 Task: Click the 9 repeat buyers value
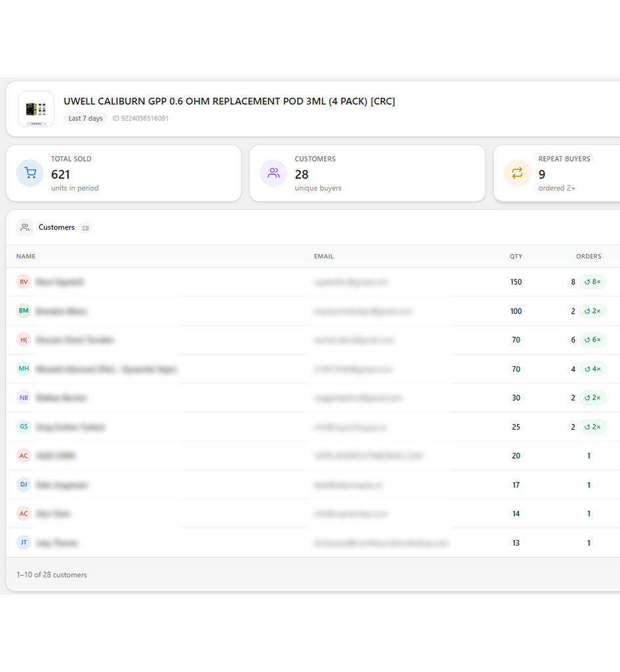click(x=542, y=175)
